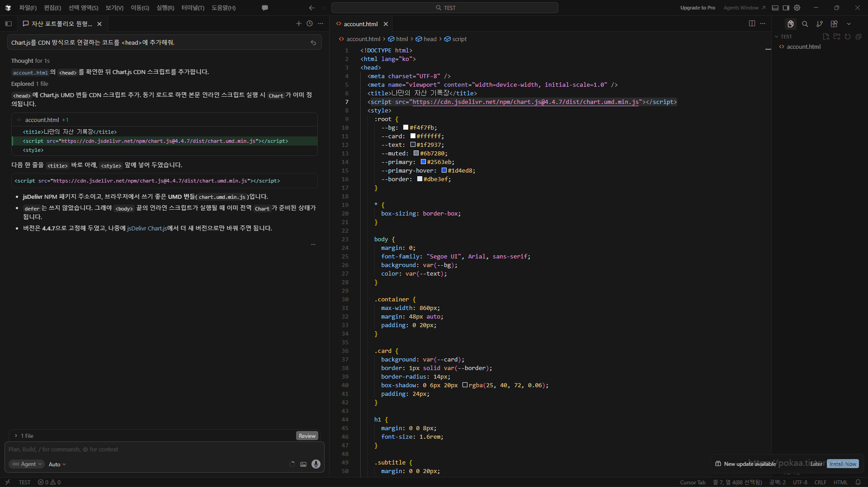Dismiss the update with Later
The image size is (868, 488).
tap(816, 464)
